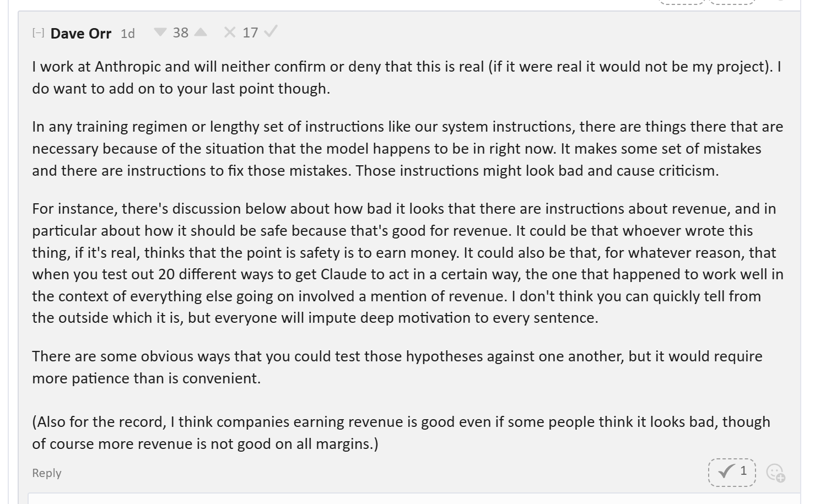Image resolution: width=831 pixels, height=504 pixels.
Task: Toggle the checkmark reaction showing 1
Action: [732, 472]
